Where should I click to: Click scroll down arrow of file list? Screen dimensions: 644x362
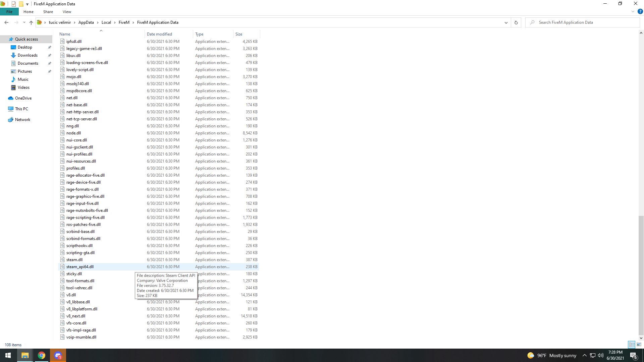(641, 338)
